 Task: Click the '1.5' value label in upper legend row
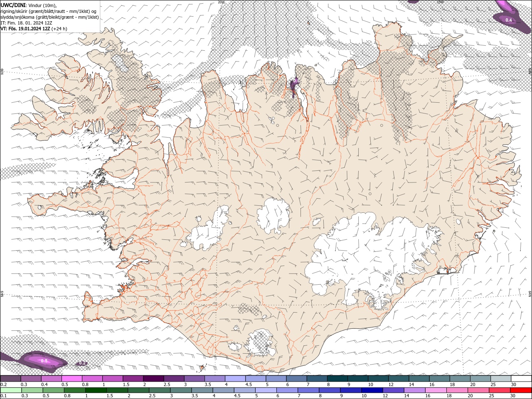126,384
